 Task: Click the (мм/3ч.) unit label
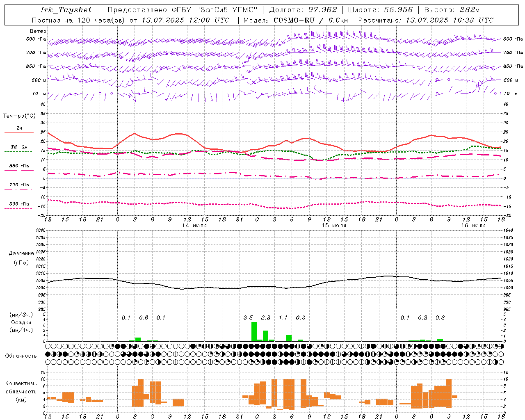click(21, 315)
